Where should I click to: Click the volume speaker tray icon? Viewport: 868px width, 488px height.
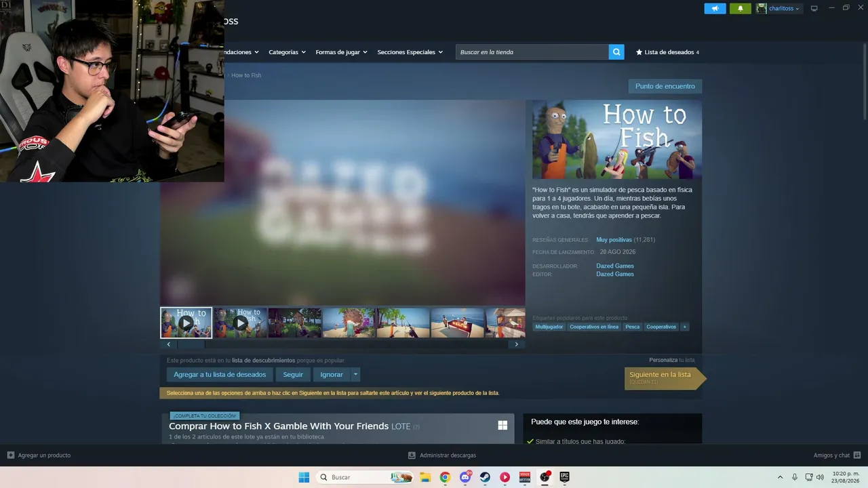(x=820, y=477)
